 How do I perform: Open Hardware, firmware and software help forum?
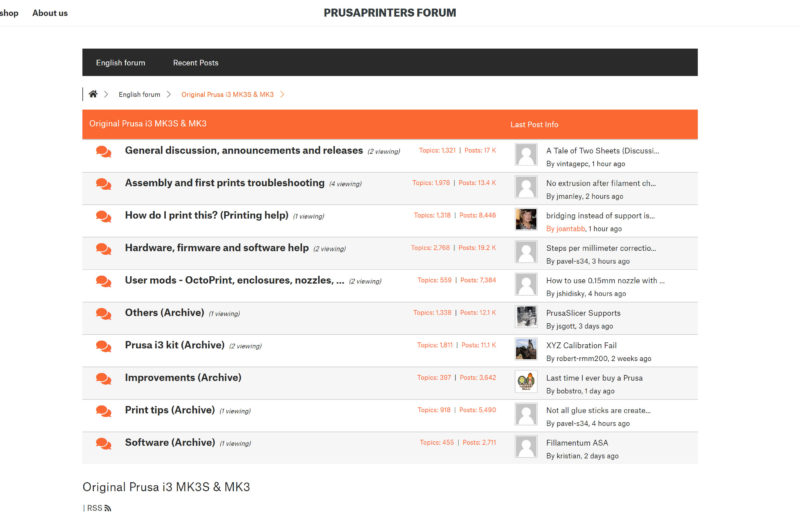coord(217,247)
